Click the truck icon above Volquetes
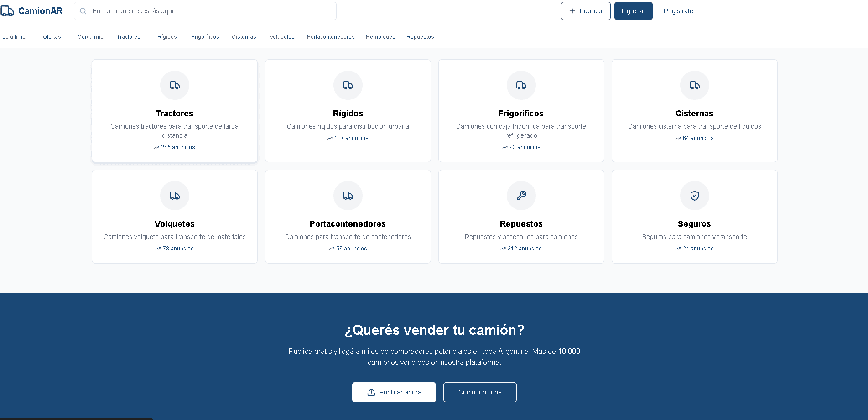Screen dimensions: 868x420 click(x=175, y=196)
